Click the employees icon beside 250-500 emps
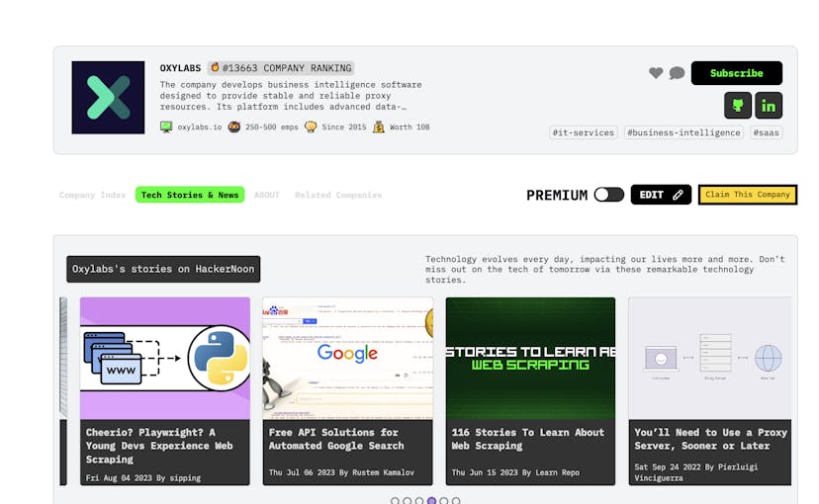Viewport: 819px width, 504px height. 234,126
